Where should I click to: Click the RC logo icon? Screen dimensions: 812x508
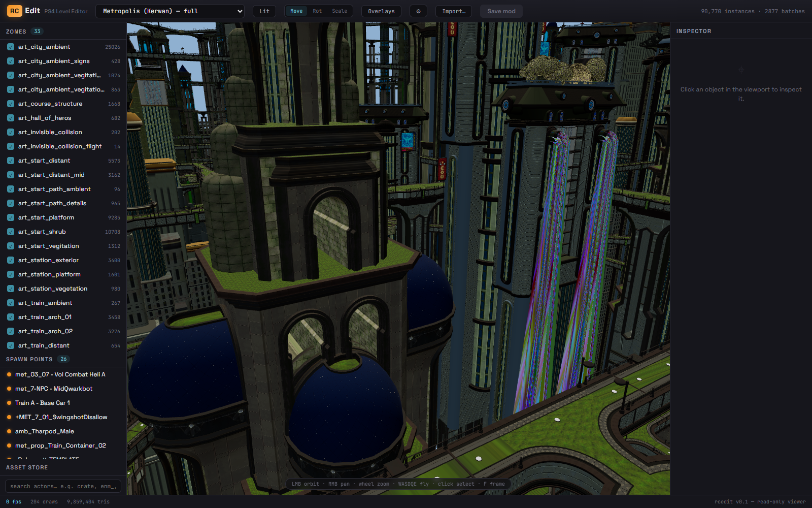point(14,11)
